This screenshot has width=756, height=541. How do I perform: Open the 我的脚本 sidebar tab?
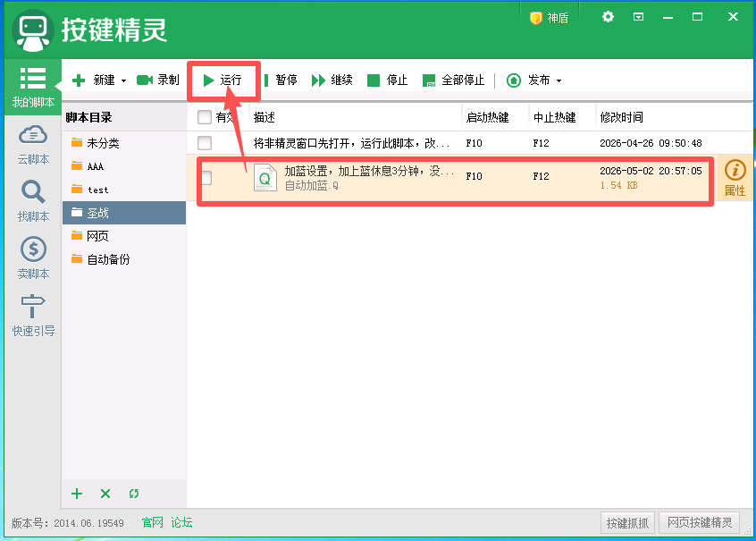[x=33, y=87]
